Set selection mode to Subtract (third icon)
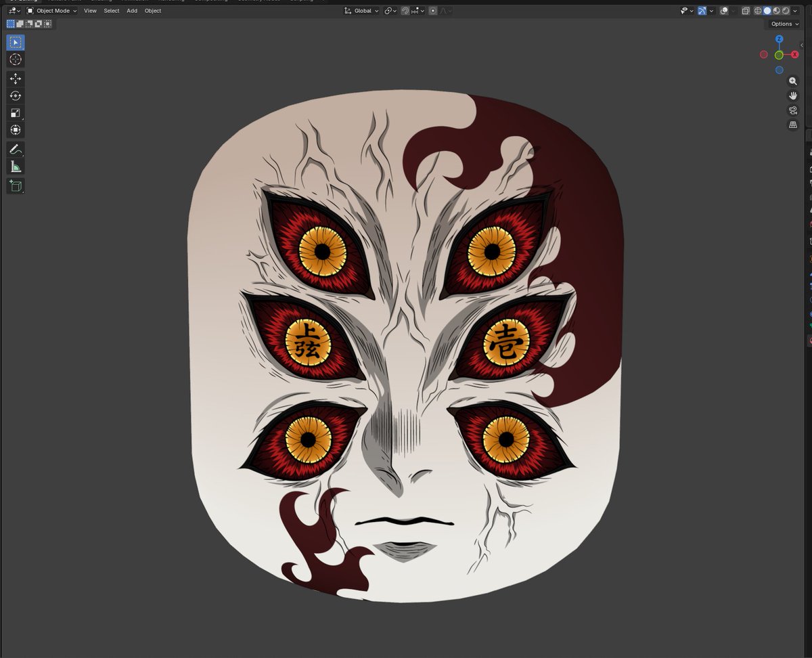The image size is (812, 658). coord(29,24)
